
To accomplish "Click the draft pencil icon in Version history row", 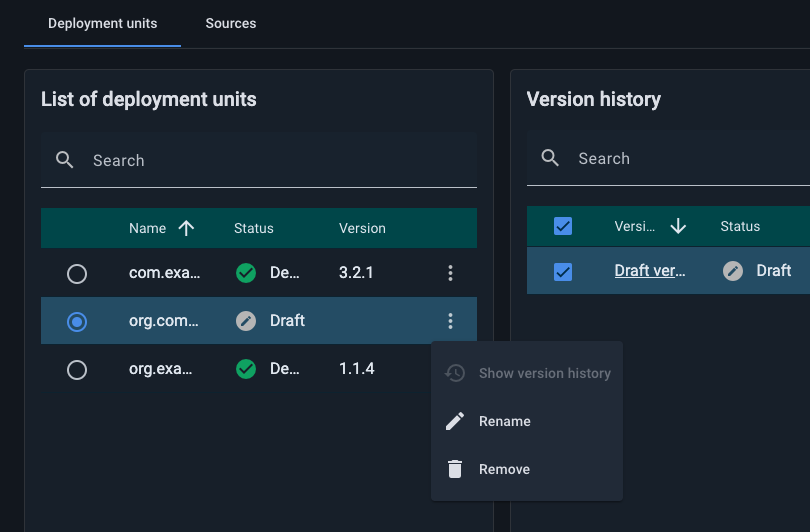I will [733, 271].
